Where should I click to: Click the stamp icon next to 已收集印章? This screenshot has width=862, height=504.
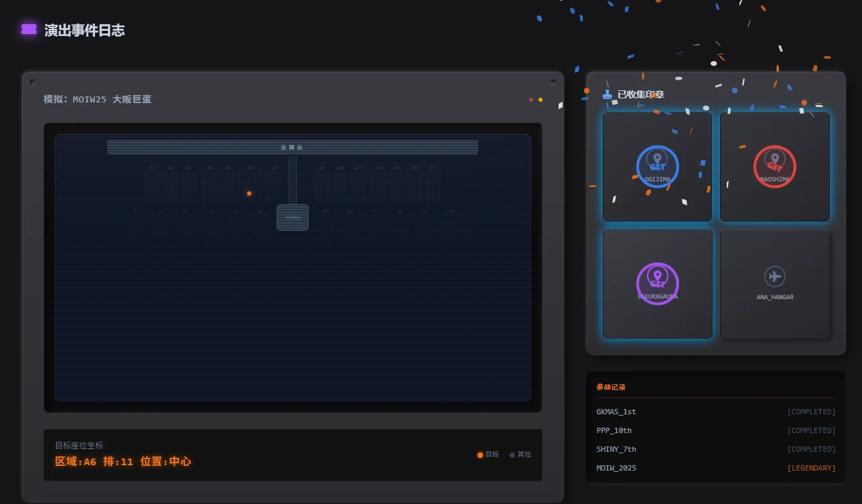(x=607, y=94)
